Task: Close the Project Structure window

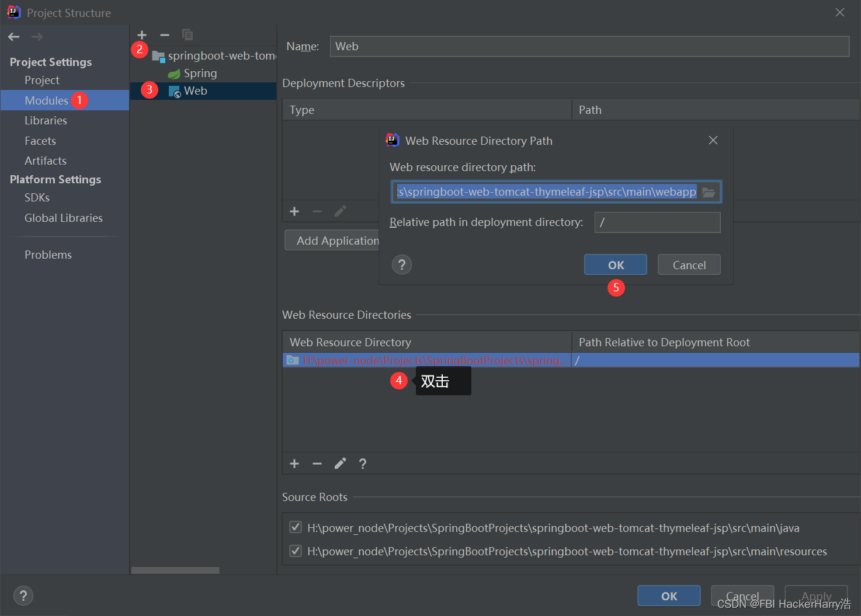Action: tap(840, 12)
